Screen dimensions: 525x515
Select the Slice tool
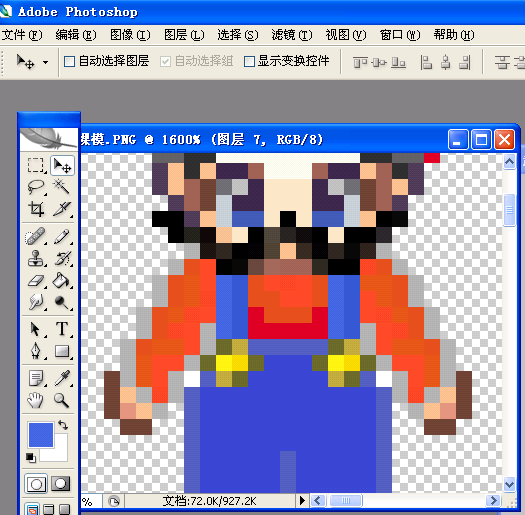(62, 209)
